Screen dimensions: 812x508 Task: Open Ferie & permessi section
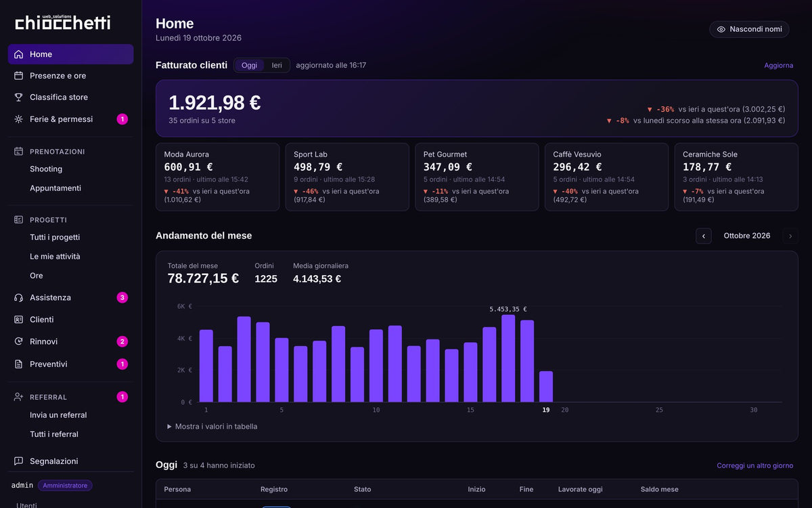tap(70, 119)
